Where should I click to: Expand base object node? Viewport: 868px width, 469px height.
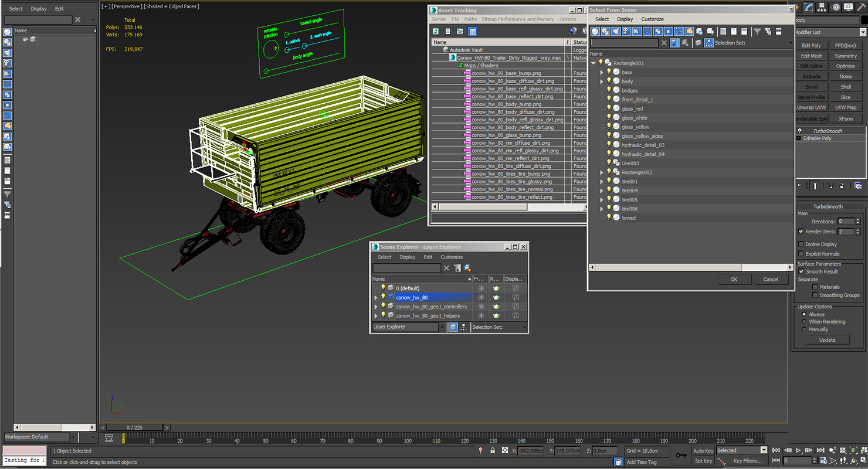[x=602, y=73]
